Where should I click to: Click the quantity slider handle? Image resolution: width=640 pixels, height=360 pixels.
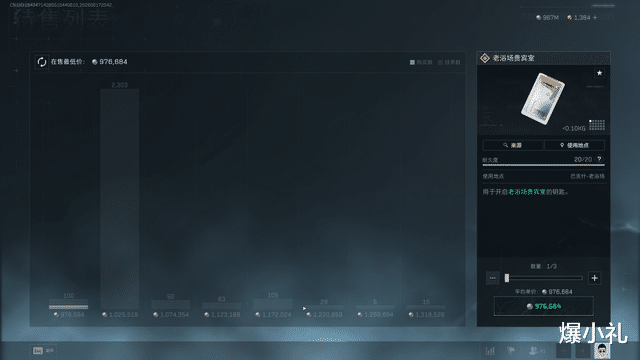[x=507, y=278]
